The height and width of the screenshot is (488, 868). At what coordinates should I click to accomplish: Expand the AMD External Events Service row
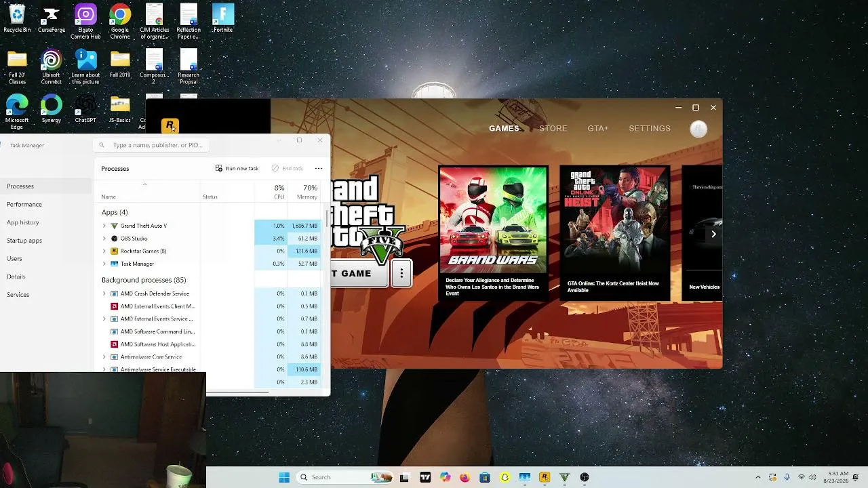tap(104, 319)
